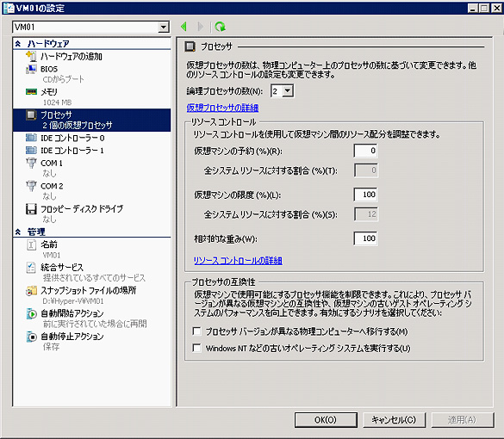Select COM 1 in the hardware list

pos(52,164)
